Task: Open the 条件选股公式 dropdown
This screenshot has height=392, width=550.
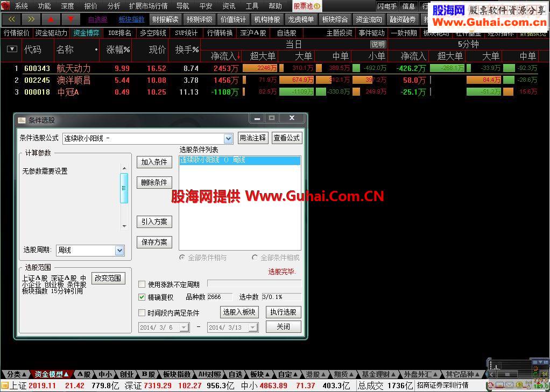Action: pos(228,139)
